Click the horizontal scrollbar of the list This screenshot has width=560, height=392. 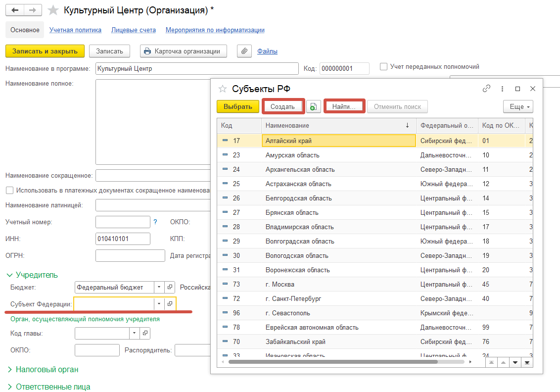pos(333,362)
